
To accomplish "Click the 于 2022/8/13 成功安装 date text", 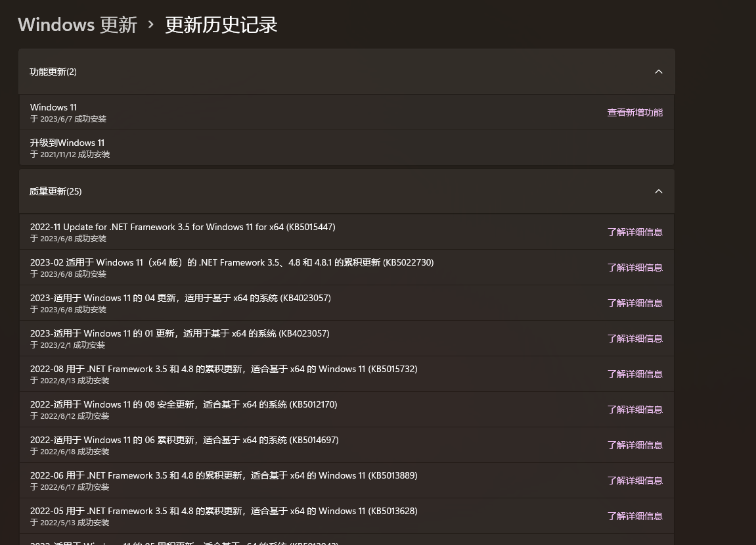I will tap(70, 381).
